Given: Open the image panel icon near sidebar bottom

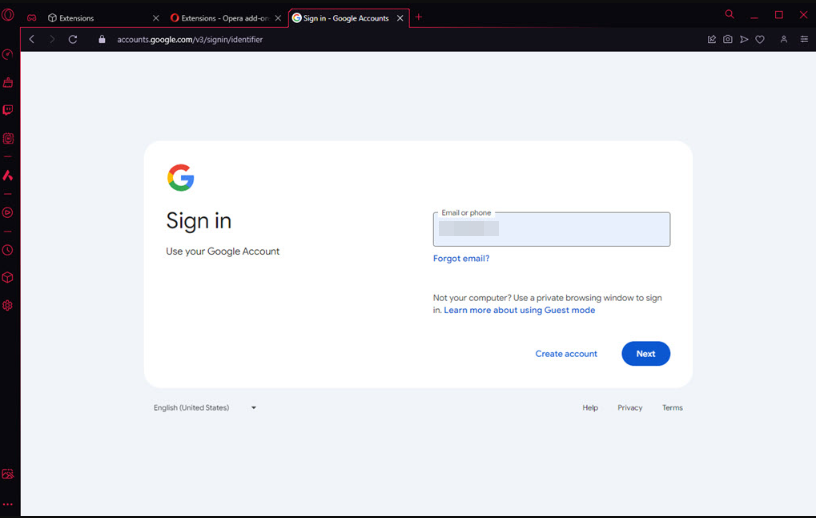Looking at the screenshot, I should (8, 474).
